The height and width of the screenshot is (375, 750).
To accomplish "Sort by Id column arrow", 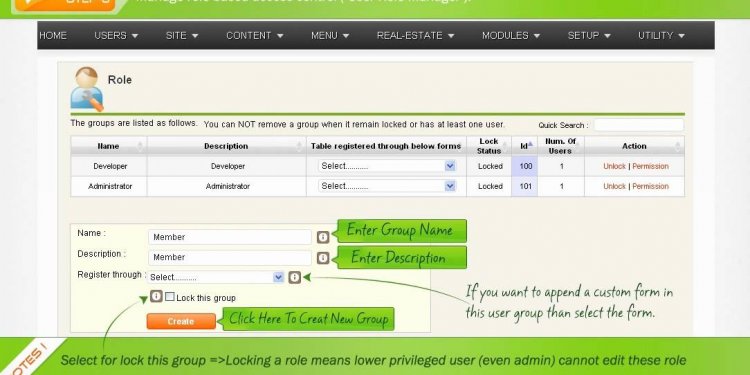I will (x=530, y=143).
